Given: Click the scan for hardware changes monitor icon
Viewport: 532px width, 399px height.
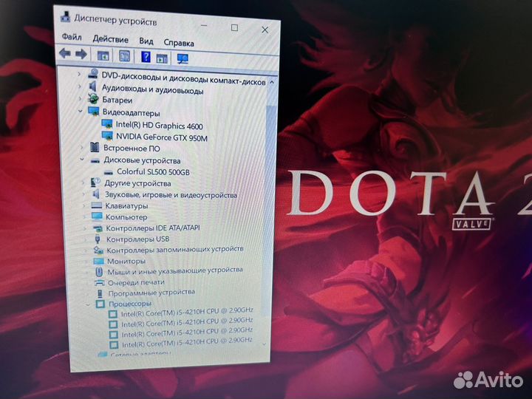Looking at the screenshot, I should point(183,58).
